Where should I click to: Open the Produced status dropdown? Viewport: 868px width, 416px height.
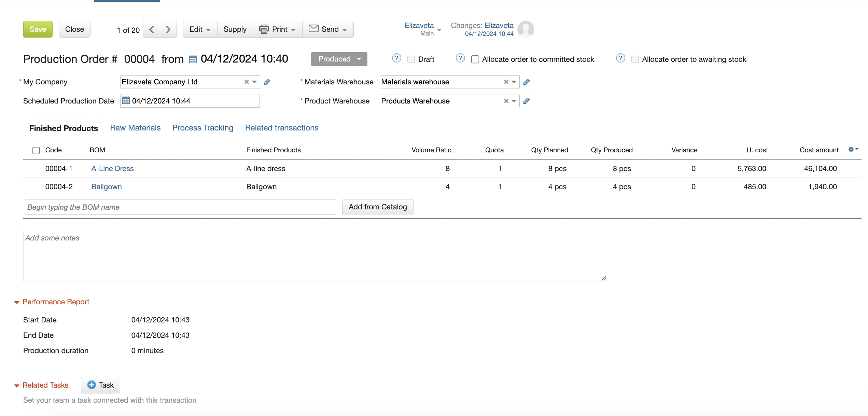pos(339,59)
